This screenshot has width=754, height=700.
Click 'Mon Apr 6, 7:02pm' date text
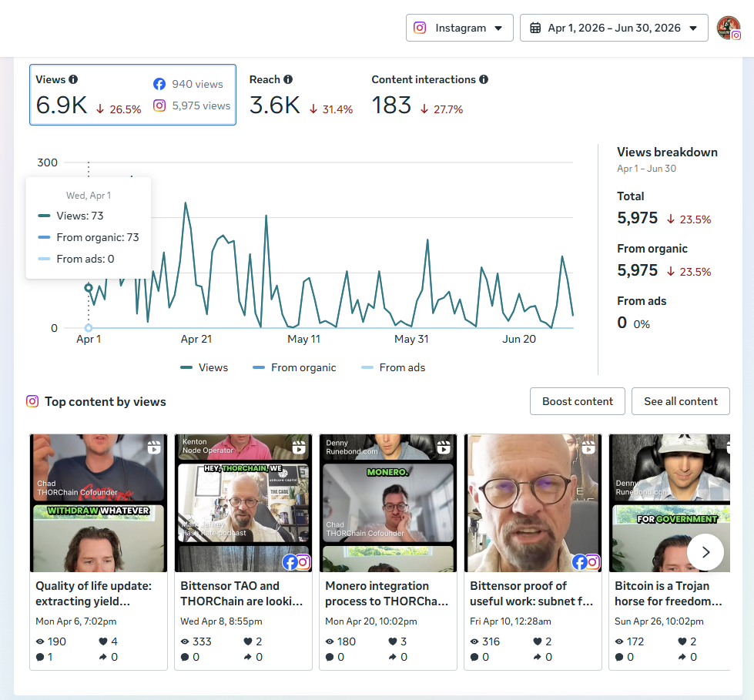tap(76, 621)
